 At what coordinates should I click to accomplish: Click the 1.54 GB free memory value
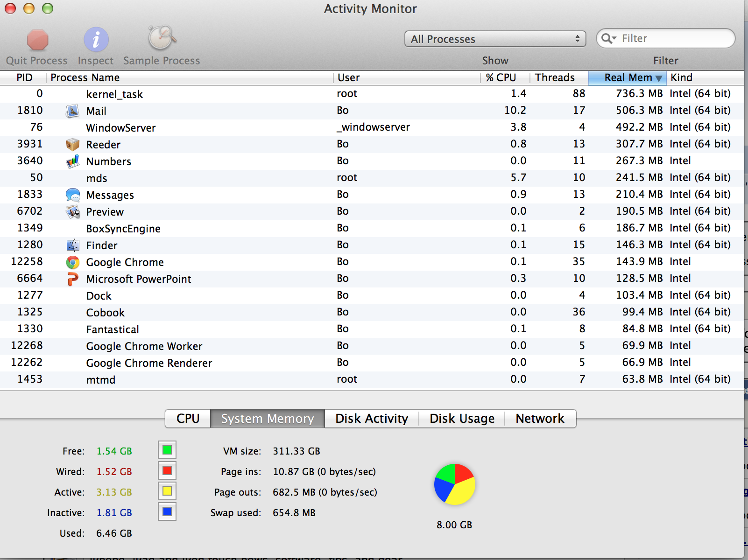114,451
